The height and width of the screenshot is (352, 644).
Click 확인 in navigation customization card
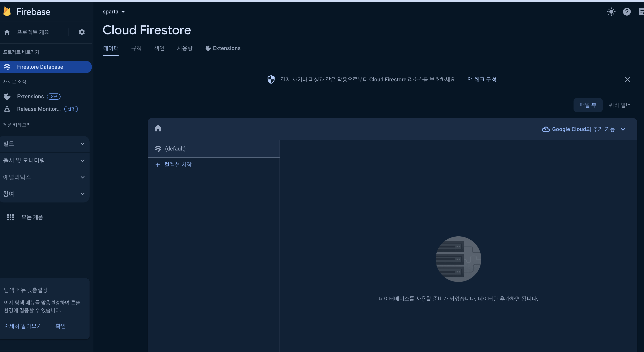click(60, 326)
